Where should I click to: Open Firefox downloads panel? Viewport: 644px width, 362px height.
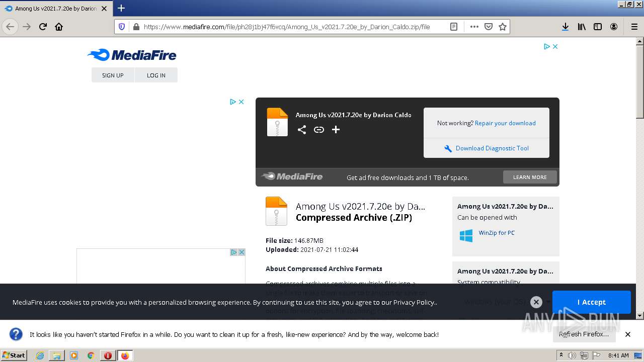[565, 27]
